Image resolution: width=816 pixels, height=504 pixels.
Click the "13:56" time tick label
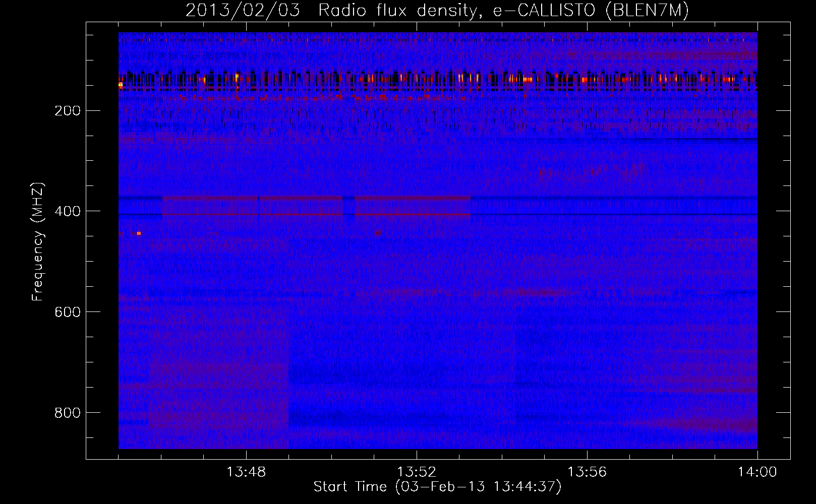(587, 472)
